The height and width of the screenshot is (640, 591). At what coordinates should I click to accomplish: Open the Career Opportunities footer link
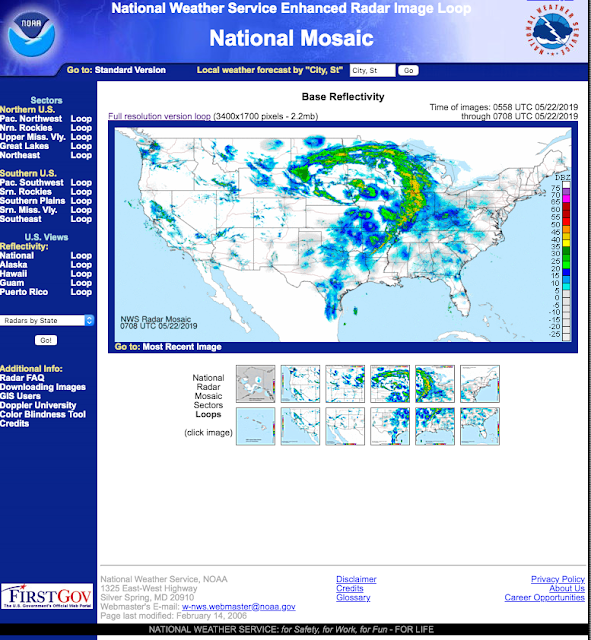pos(544,597)
